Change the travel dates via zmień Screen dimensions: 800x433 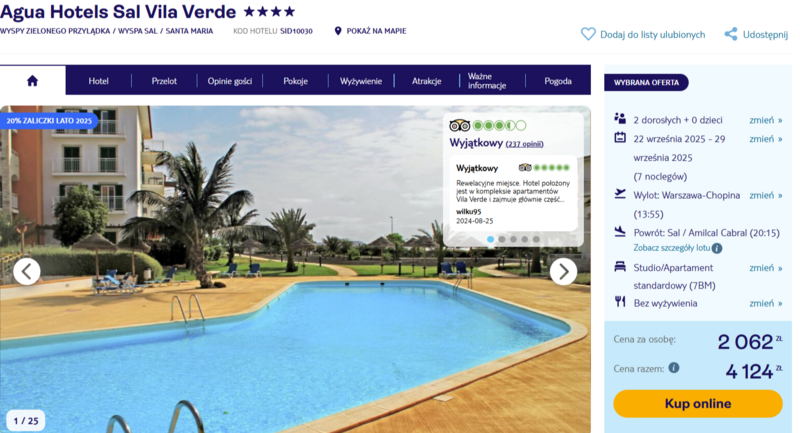(765, 139)
